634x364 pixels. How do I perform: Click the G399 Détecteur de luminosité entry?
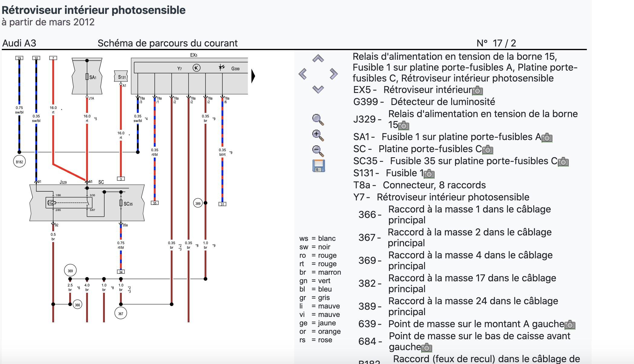(x=424, y=102)
